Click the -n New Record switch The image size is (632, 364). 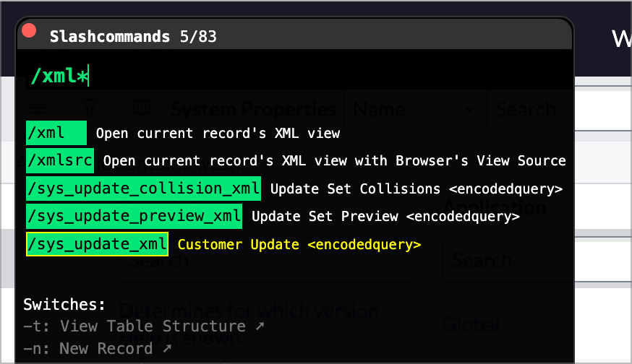98,349
